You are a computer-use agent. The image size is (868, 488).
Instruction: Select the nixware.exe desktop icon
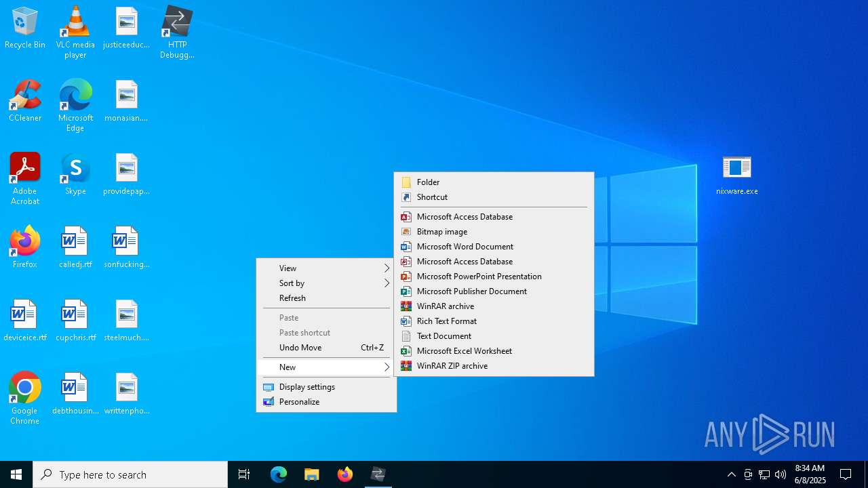pos(737,175)
